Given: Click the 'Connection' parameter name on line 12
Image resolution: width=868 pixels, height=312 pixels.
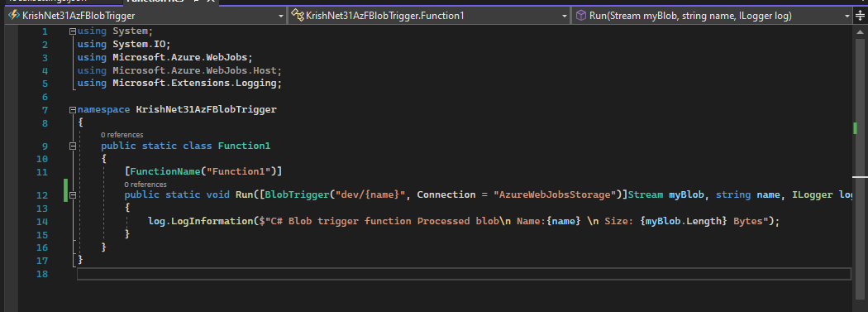Looking at the screenshot, I should (446, 195).
